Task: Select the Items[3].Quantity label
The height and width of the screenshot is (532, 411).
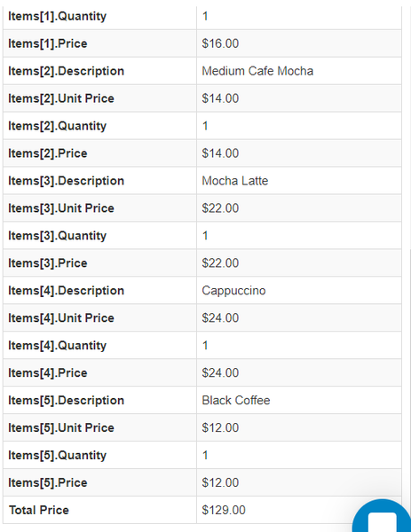Action: 57,236
